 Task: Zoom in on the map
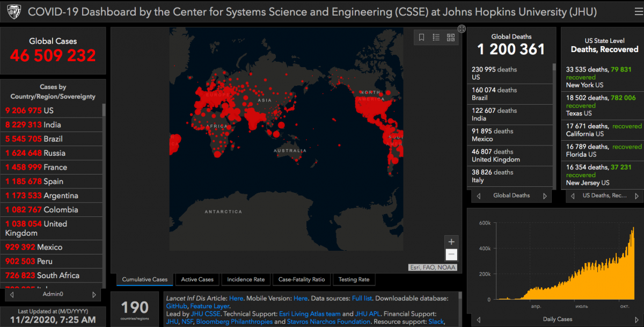pos(451,242)
